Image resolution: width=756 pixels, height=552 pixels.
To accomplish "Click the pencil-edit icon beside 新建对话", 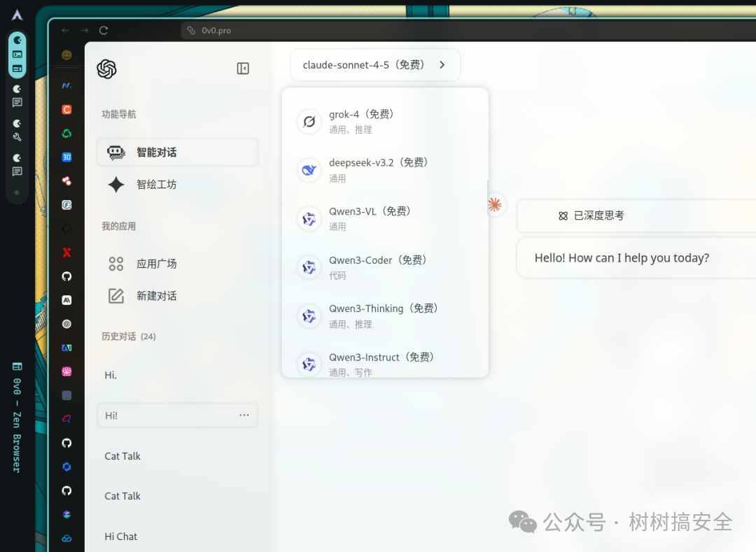I will click(x=115, y=296).
